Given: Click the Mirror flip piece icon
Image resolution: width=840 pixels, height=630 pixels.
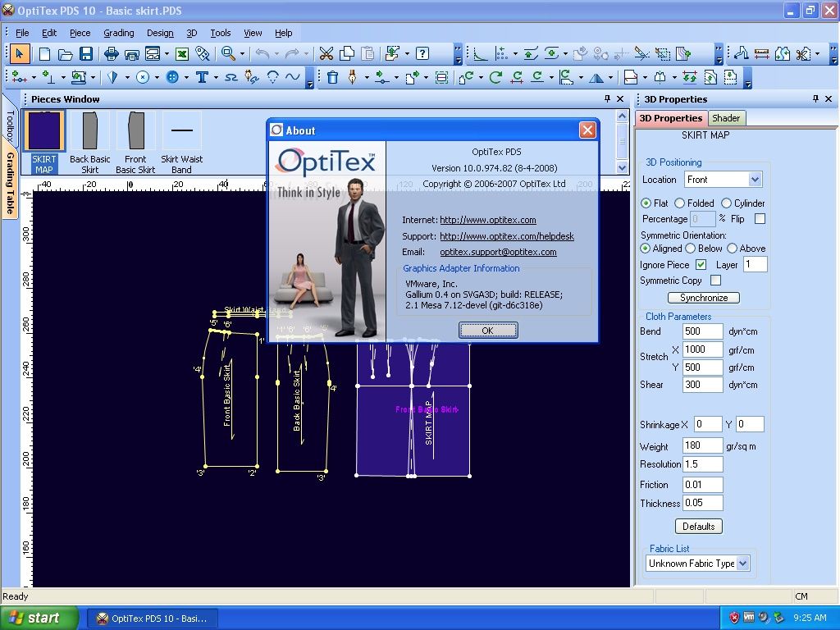Looking at the screenshot, I should tap(596, 78).
